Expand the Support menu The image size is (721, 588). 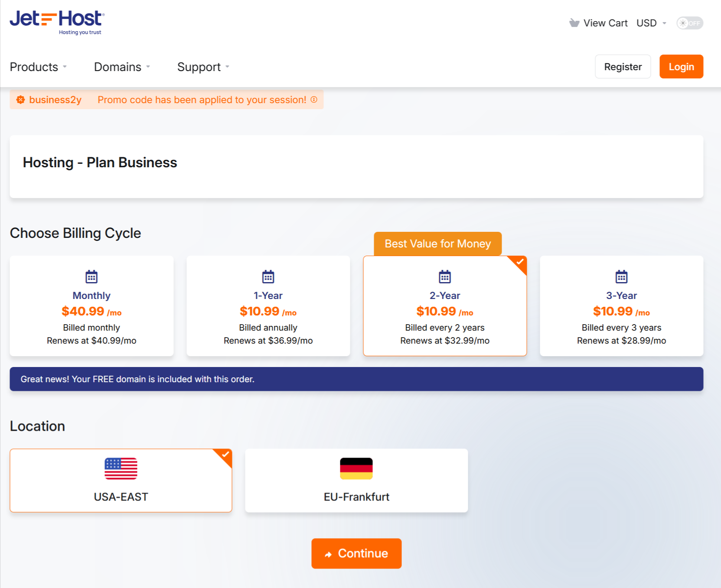click(x=203, y=67)
